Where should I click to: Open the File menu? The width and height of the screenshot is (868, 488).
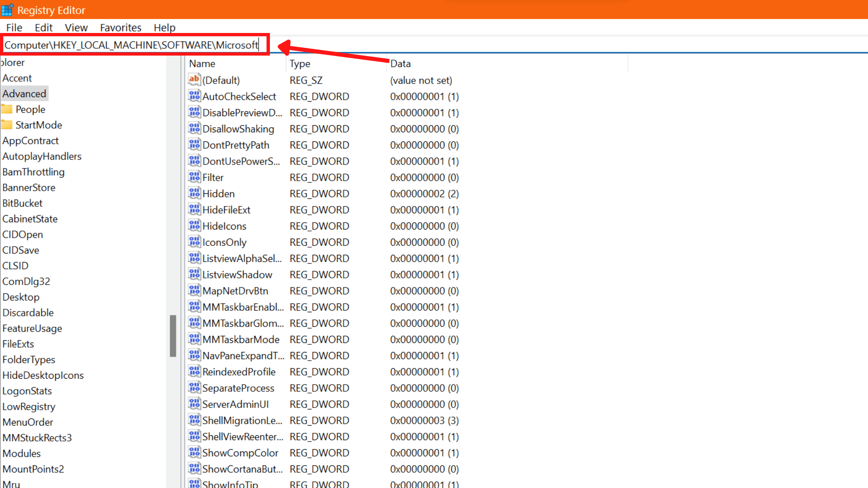(x=14, y=28)
